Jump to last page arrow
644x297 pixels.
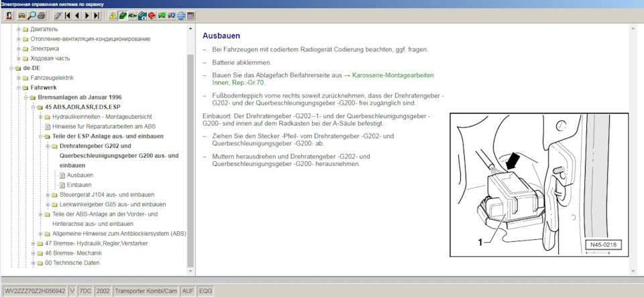tap(97, 16)
